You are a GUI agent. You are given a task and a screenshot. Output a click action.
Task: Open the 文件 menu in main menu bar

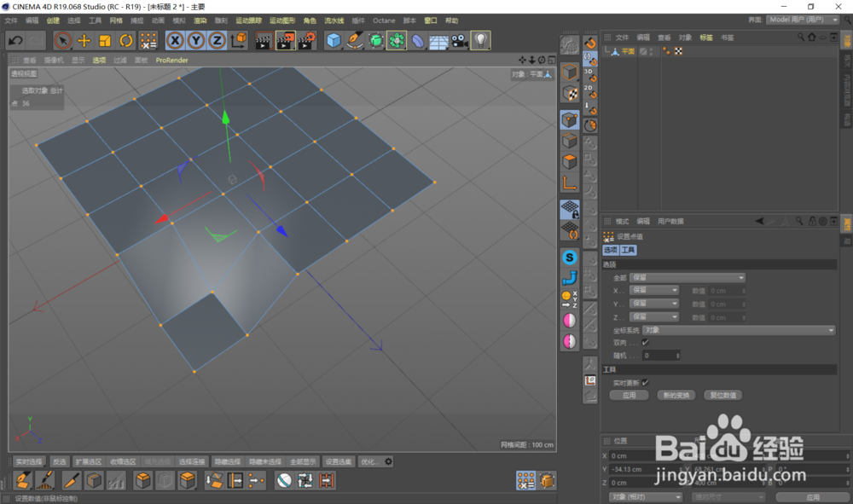pos(11,20)
